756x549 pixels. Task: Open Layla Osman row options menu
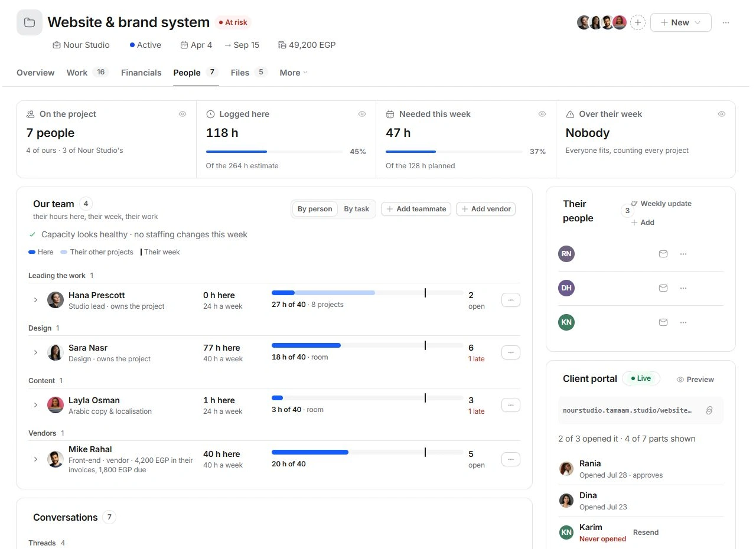point(511,405)
